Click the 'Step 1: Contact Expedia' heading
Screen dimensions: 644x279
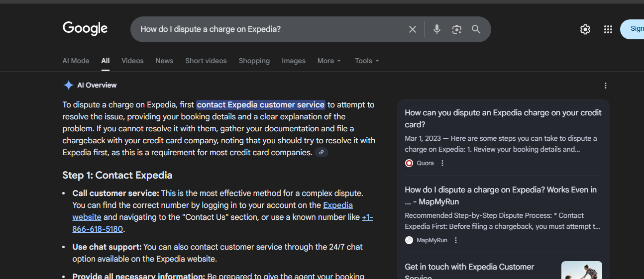point(117,176)
